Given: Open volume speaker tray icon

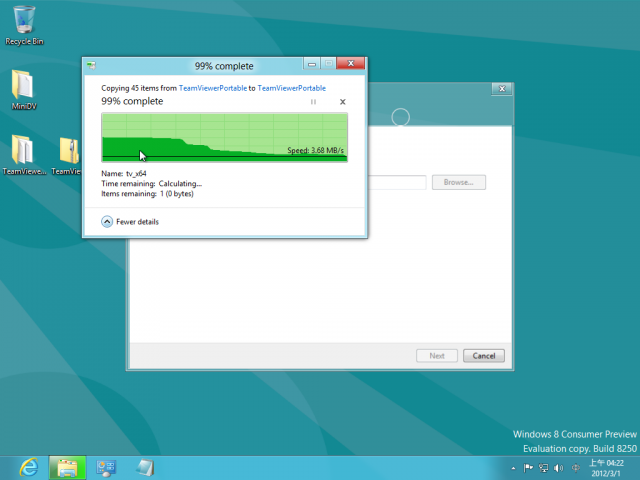Looking at the screenshot, I should [558, 468].
